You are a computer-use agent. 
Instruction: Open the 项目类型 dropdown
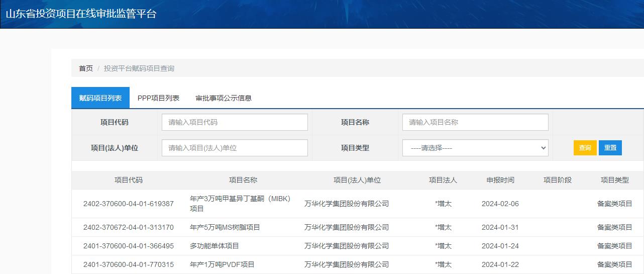(x=475, y=148)
